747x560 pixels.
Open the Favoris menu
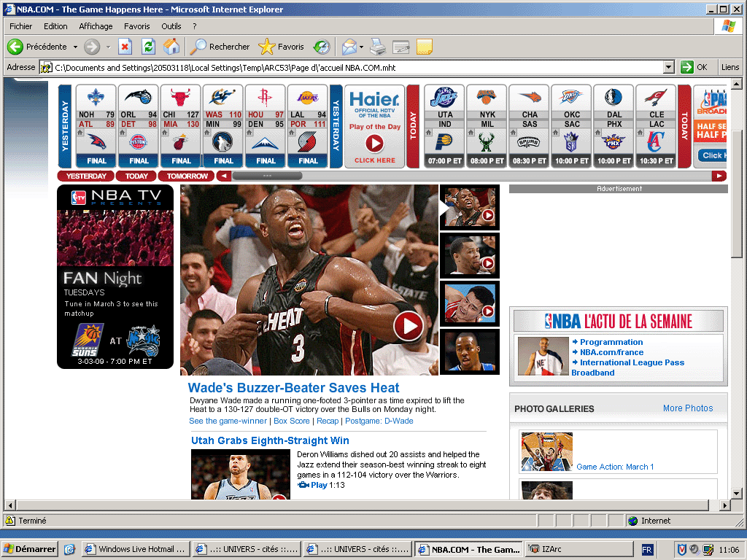136,26
